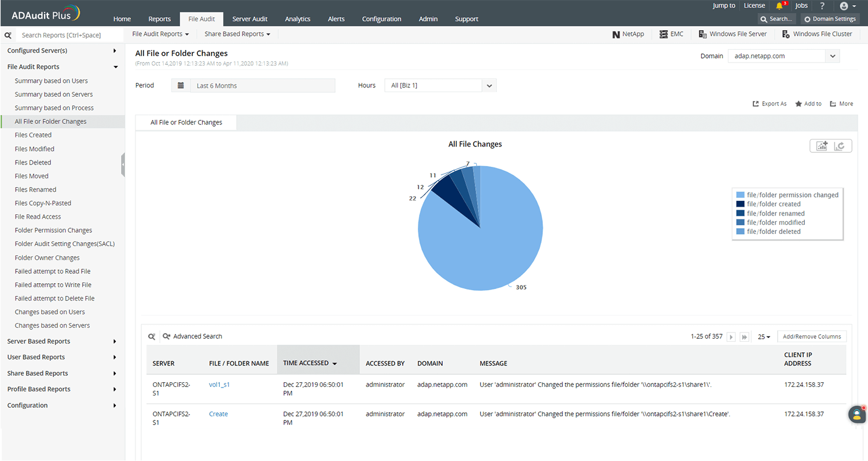The image size is (868, 461).
Task: Change page size using the 25 selector
Action: click(x=763, y=336)
